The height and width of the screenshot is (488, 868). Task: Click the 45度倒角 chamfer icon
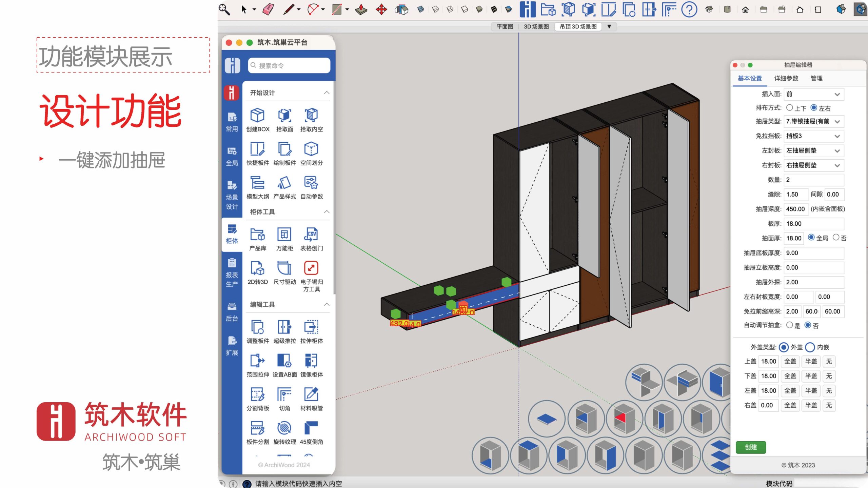pos(311,428)
